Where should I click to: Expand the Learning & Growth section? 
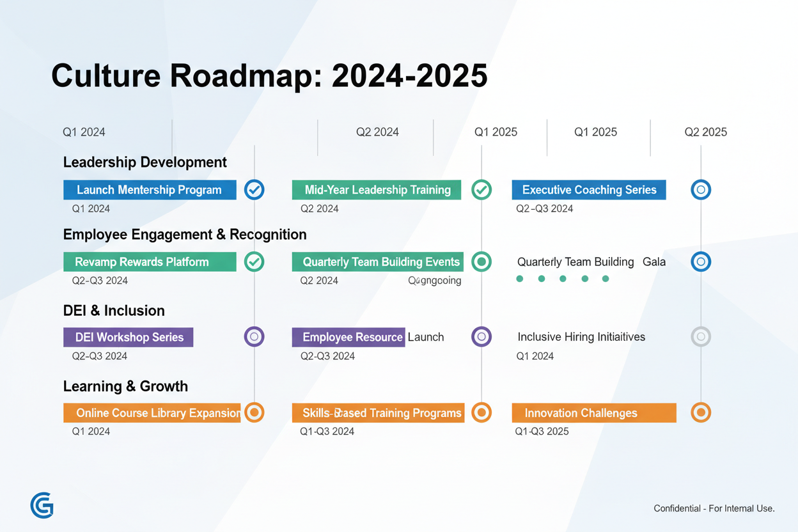pos(125,386)
